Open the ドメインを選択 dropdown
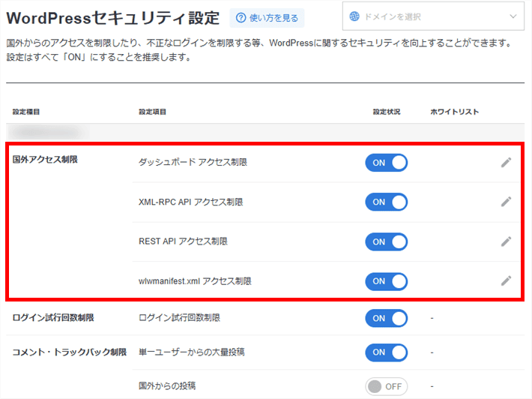Screen dimensions: 532x399 click(x=433, y=16)
